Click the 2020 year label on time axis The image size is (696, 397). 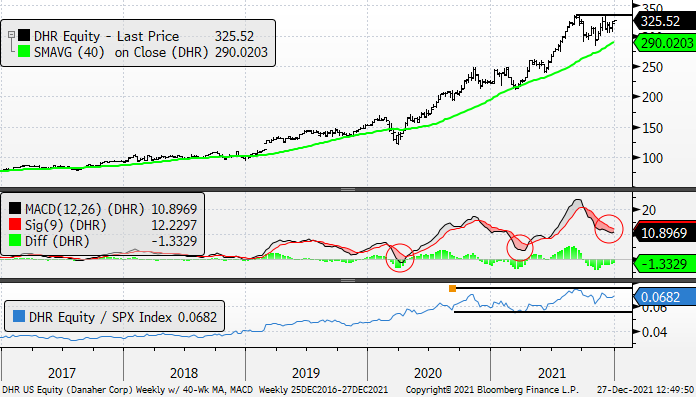(x=428, y=373)
